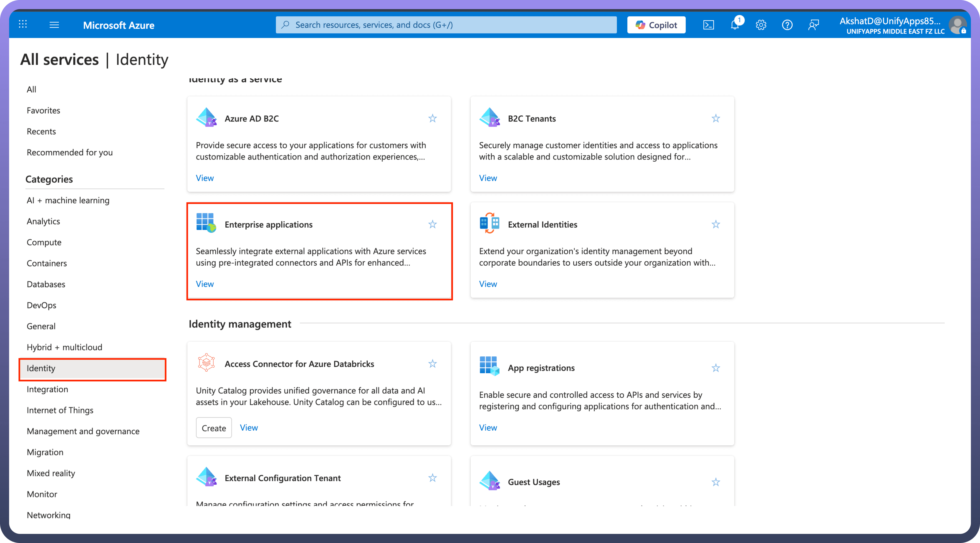The image size is (980, 543).
Task: Click the search resources input field
Action: (446, 25)
